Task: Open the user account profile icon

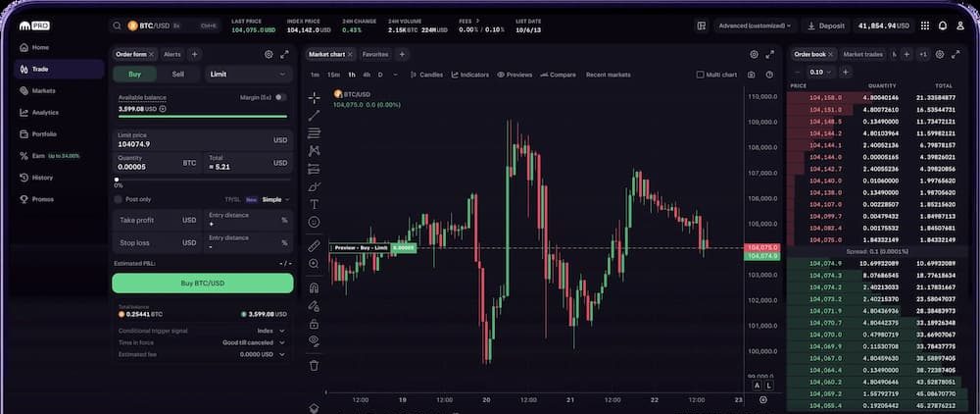Action: [960, 26]
